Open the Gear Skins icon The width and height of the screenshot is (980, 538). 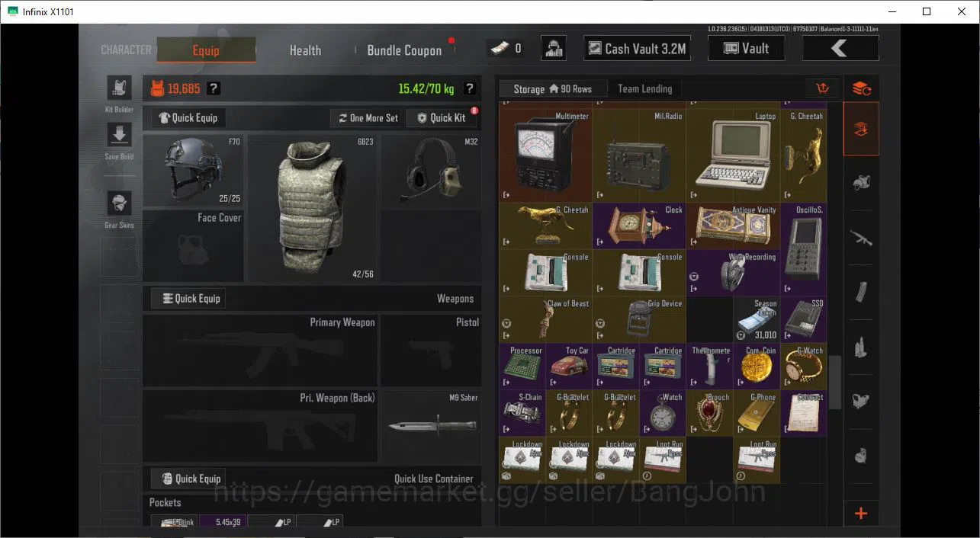click(x=119, y=203)
